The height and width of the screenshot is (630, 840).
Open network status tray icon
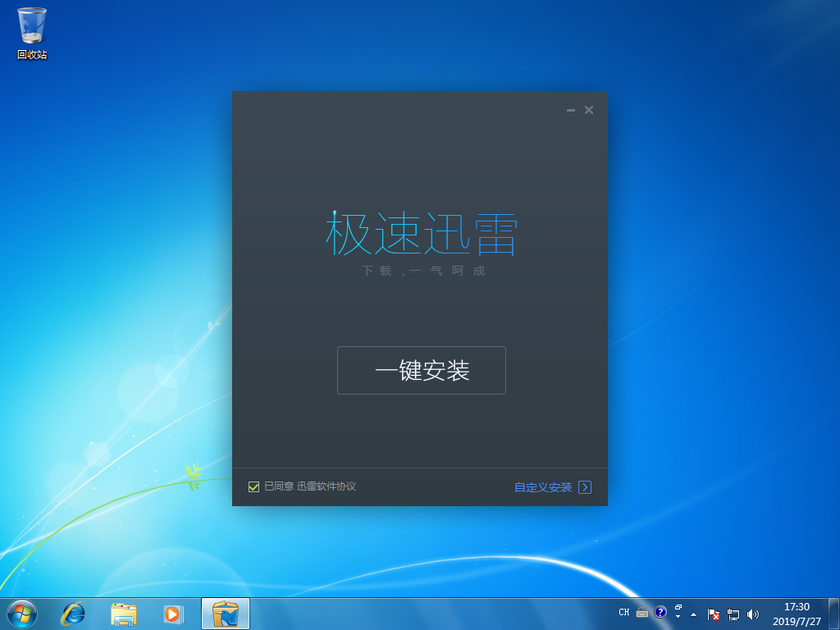pos(733,614)
